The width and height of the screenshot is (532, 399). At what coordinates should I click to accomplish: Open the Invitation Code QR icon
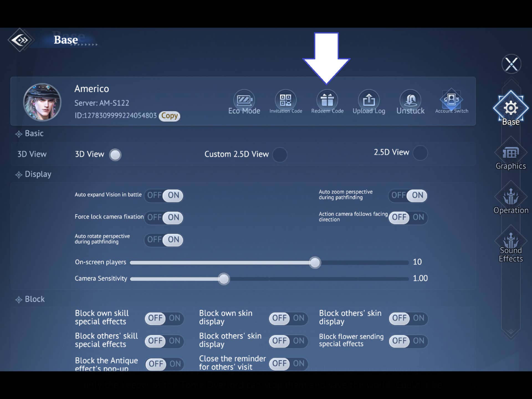coord(285,100)
